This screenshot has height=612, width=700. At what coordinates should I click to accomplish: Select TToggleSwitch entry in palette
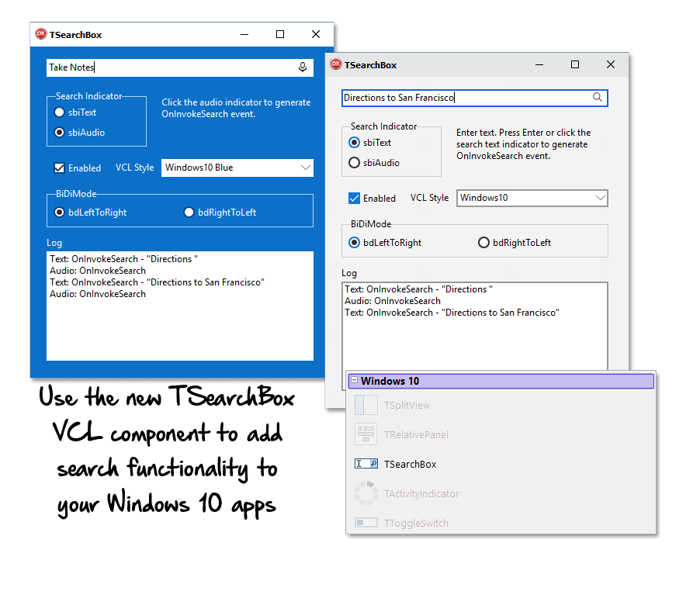pos(416,524)
